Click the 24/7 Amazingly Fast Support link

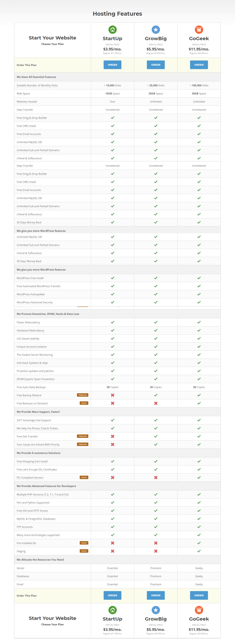[34, 420]
